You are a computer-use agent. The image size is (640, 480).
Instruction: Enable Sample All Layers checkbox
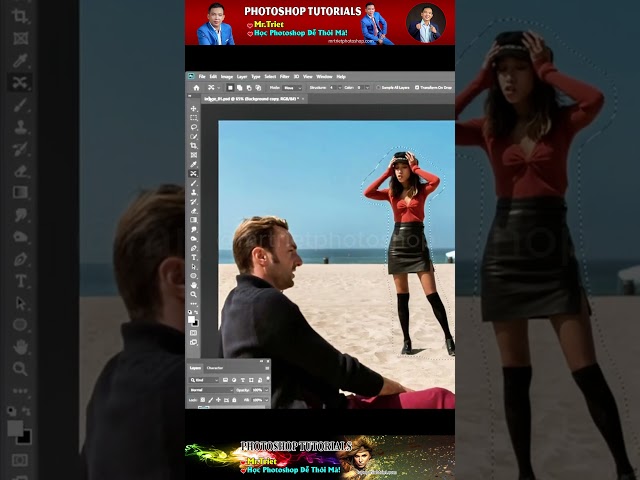pyautogui.click(x=378, y=88)
